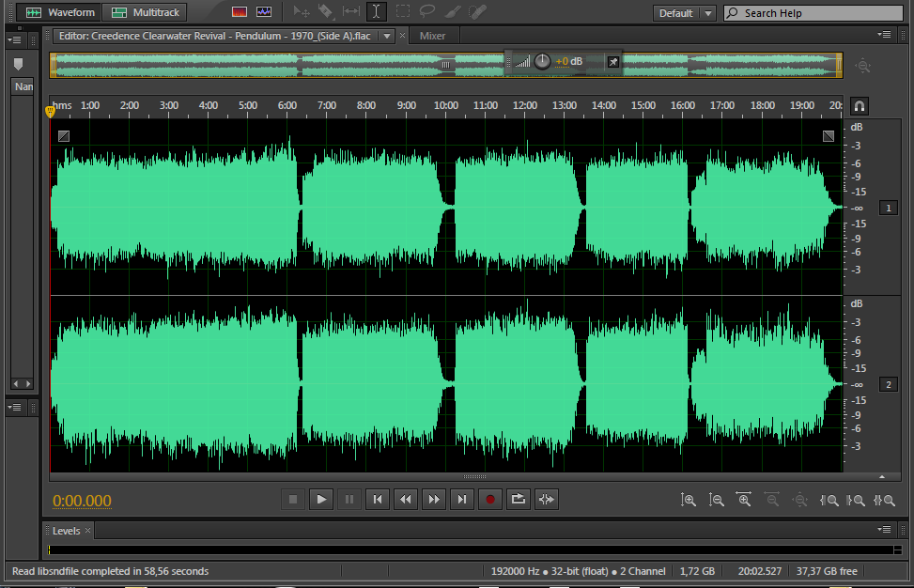Click the marker icon in left panel
This screenshot has height=588, width=914.
18,64
